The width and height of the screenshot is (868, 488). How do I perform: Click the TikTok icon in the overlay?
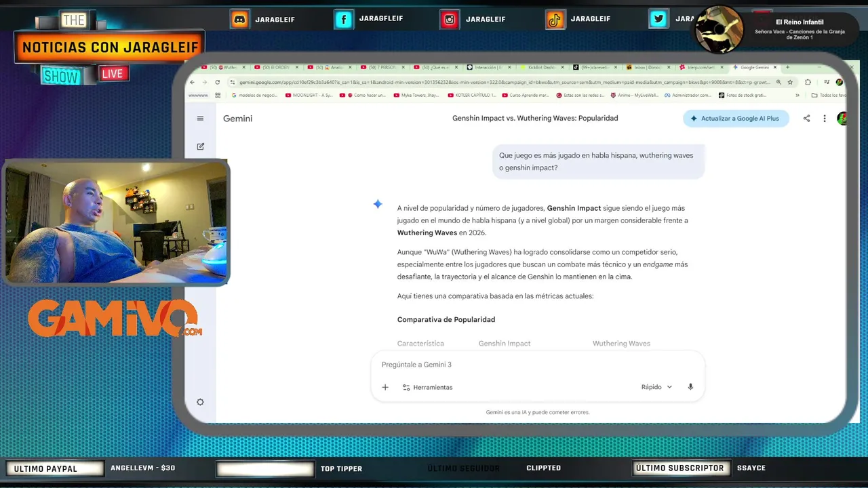[x=555, y=20]
